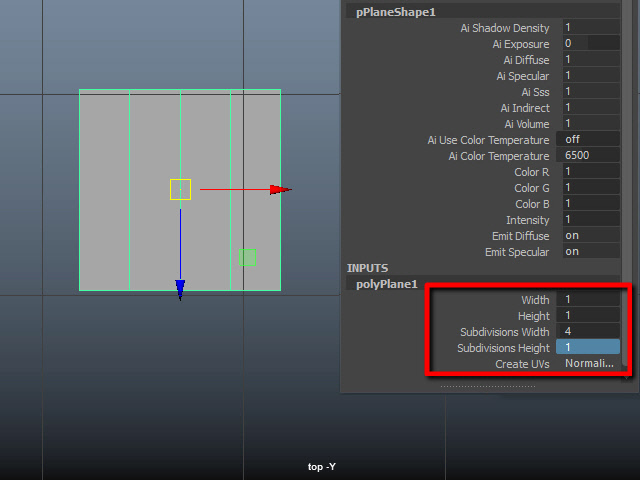Screen dimensions: 640x480
Task: Click the Height value field under polyPlane1
Action: tap(589, 316)
